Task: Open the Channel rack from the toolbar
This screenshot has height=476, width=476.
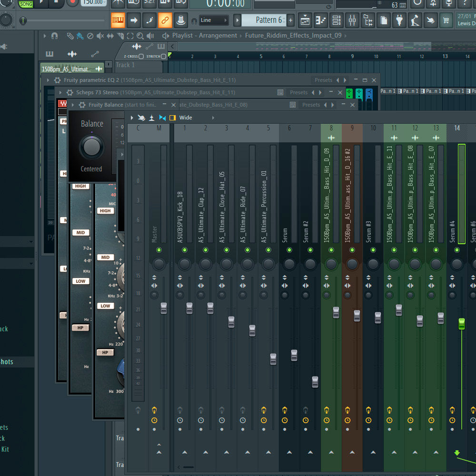Action: pos(337,20)
